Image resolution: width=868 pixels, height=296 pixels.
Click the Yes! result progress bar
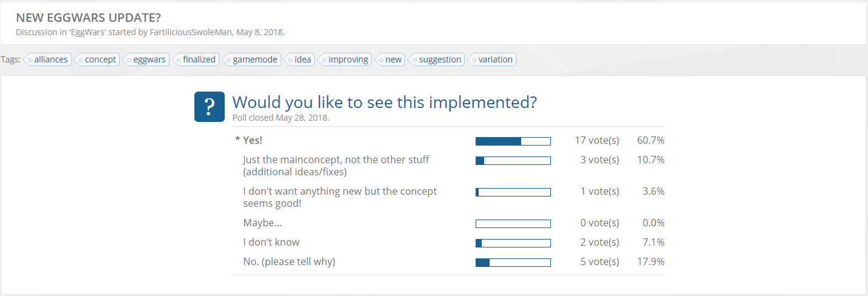click(x=513, y=141)
